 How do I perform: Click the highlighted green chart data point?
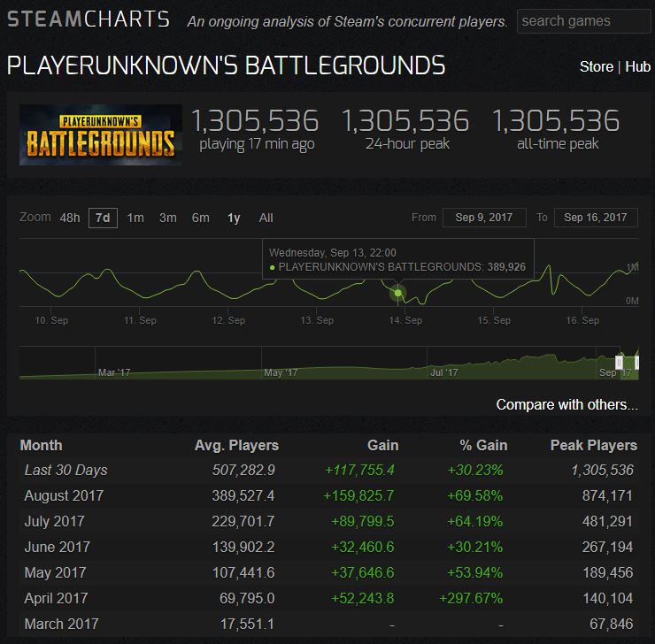(x=398, y=293)
